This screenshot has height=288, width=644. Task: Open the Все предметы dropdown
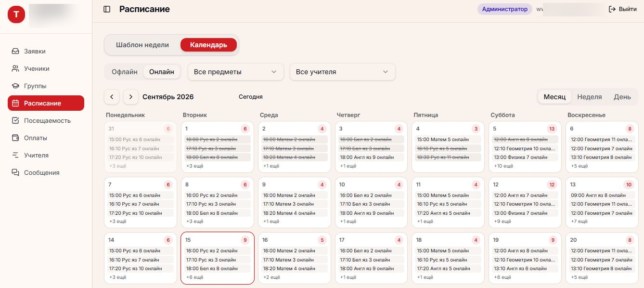[235, 72]
